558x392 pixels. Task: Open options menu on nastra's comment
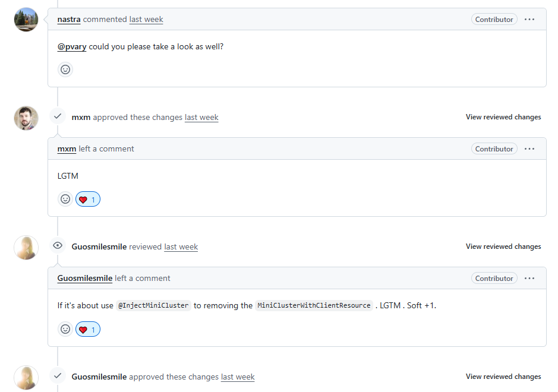pos(529,19)
